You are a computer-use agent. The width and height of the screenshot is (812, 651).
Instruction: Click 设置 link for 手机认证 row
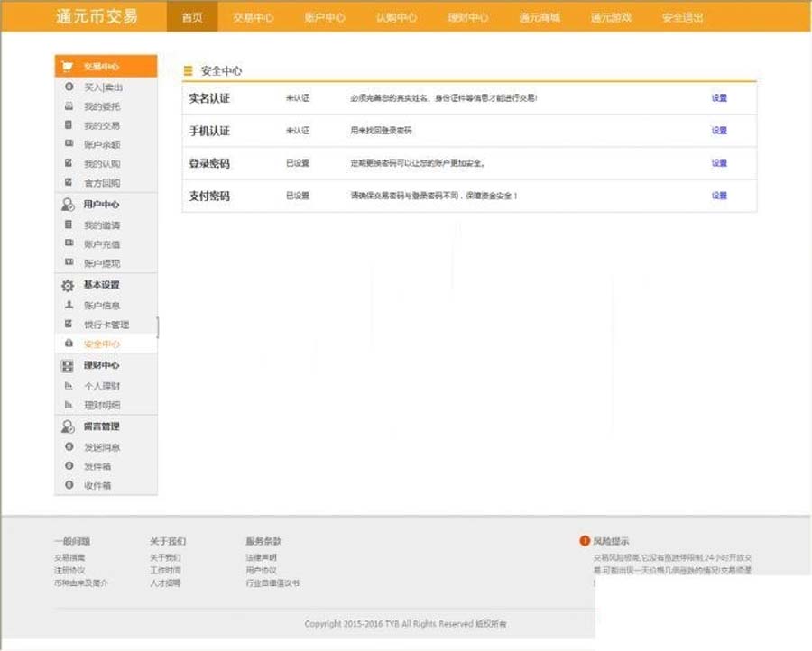pyautogui.click(x=719, y=131)
